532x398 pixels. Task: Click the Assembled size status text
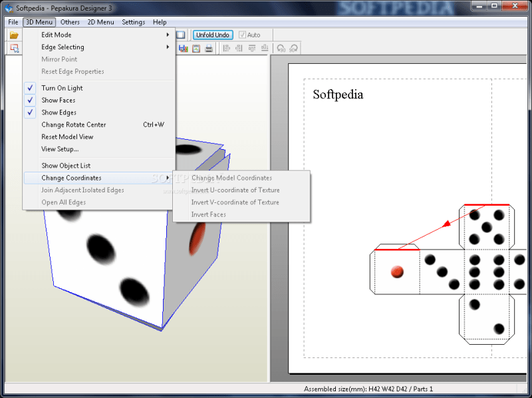(x=368, y=389)
